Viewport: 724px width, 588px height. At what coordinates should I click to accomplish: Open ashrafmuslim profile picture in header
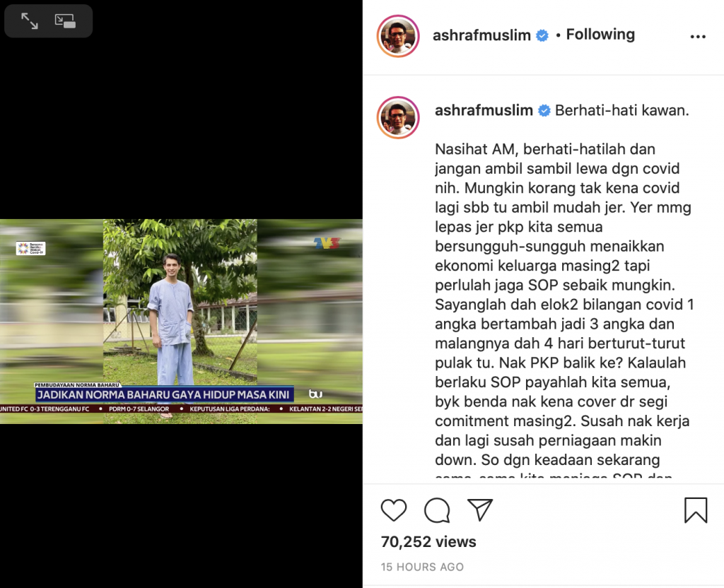(x=398, y=36)
